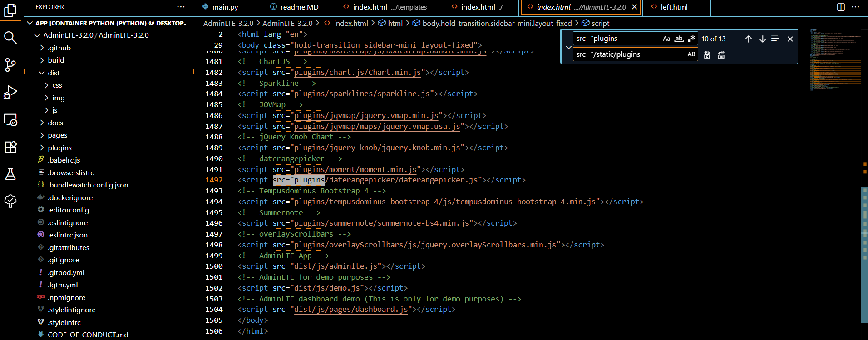Viewport: 868px width, 340px height.
Task: Open .stylelintrc file
Action: (x=109, y=323)
